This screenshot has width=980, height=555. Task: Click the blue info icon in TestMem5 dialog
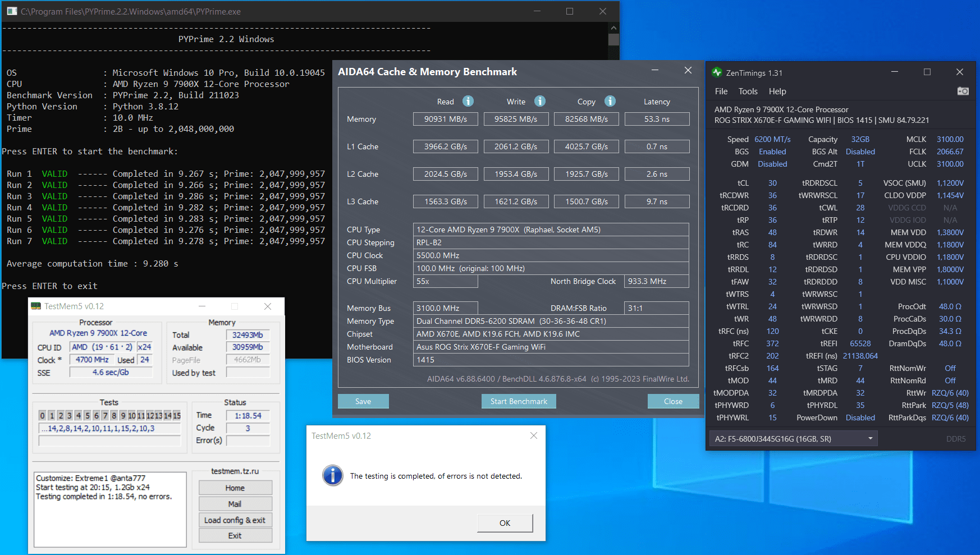tap(332, 475)
